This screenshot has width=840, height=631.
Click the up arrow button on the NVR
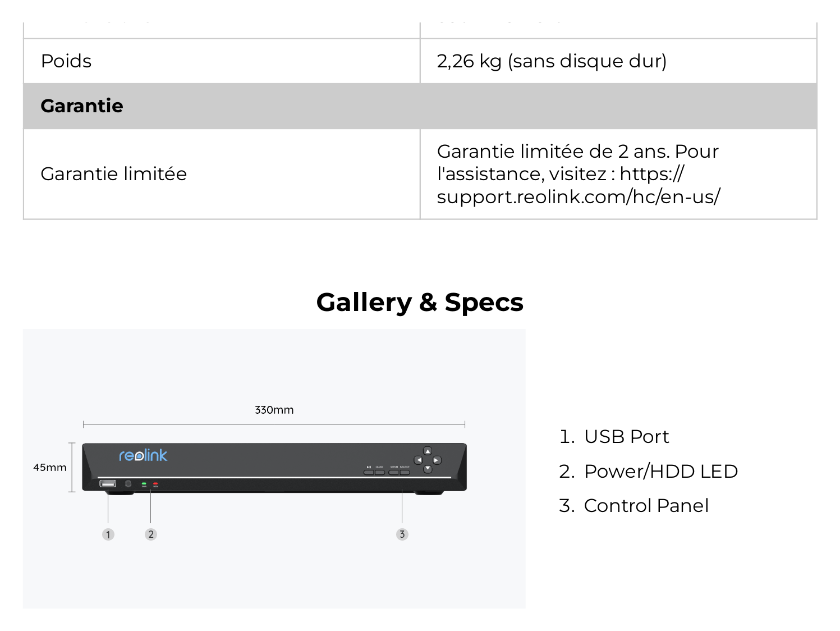click(x=428, y=451)
